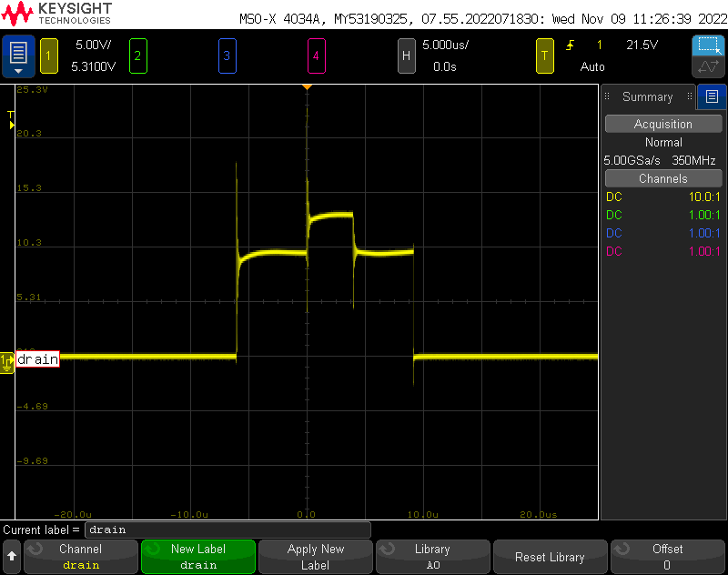Enable channel 2 green badge

point(137,55)
